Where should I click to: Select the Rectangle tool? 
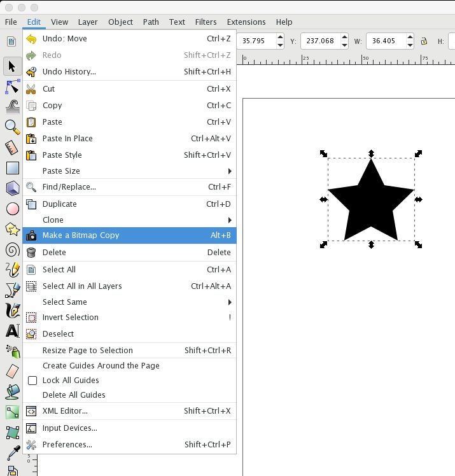(x=12, y=168)
